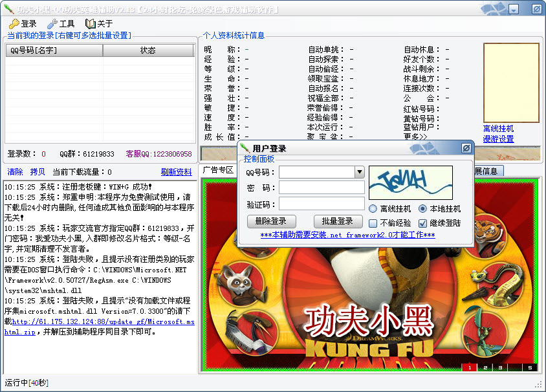
Task: Open the .net framework2.0 notice link
Action: click(x=347, y=235)
